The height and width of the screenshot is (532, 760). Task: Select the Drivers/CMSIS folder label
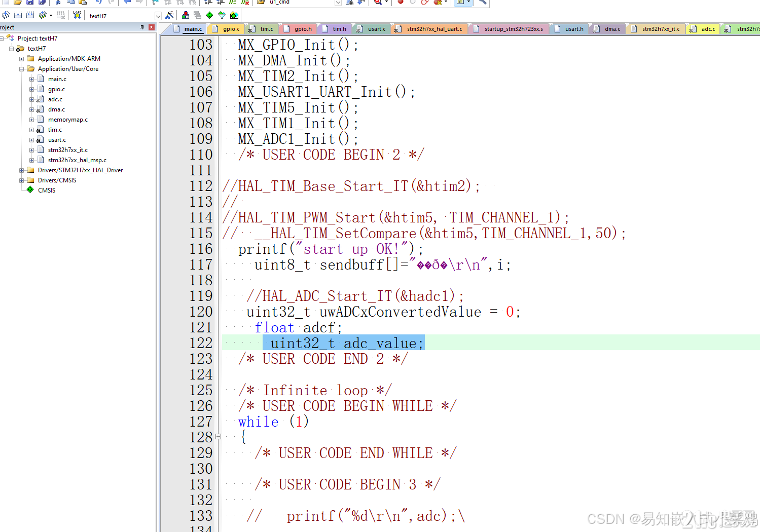(x=57, y=180)
